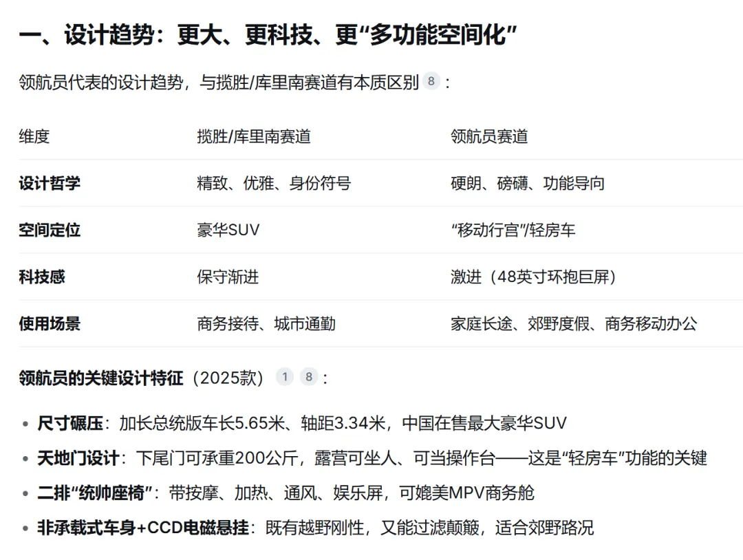This screenshot has width=743, height=560.
Task: Click the row label 空间定位
Action: pyautogui.click(x=50, y=230)
